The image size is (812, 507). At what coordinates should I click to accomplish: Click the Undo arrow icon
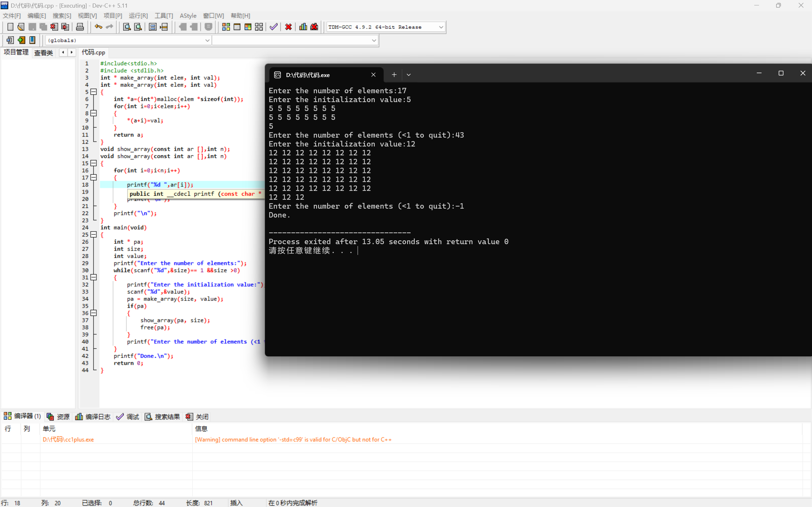click(98, 27)
